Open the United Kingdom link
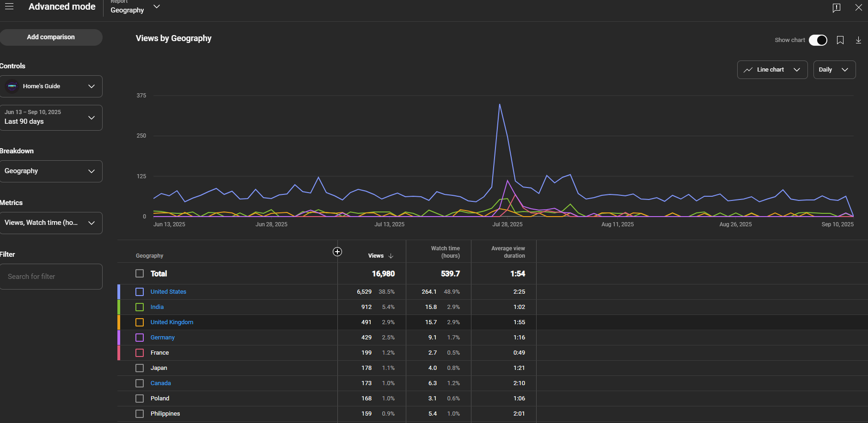 pyautogui.click(x=172, y=322)
